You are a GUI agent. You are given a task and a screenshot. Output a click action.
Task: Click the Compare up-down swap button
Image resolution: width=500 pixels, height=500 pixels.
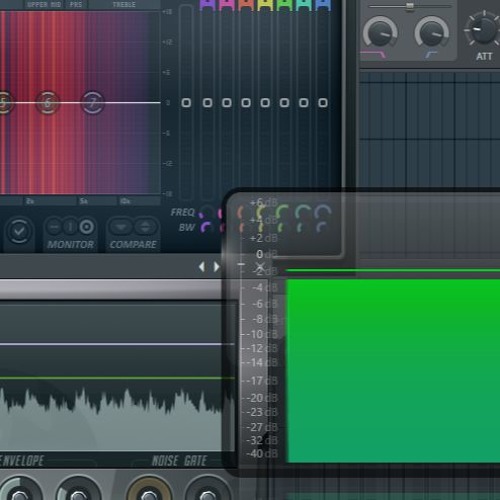(145, 227)
